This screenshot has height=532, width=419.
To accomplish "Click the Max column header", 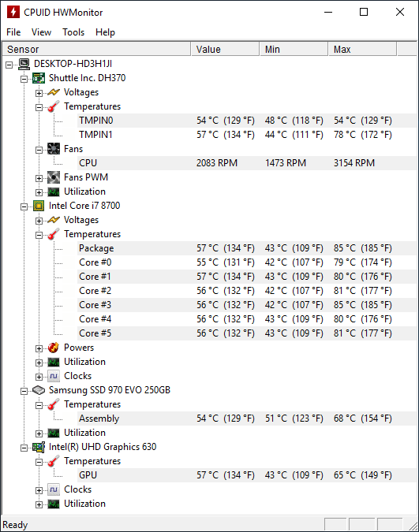I will tap(363, 49).
